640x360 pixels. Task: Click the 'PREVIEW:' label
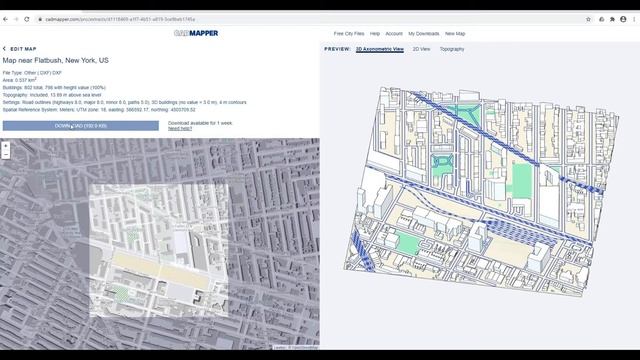[x=337, y=49]
